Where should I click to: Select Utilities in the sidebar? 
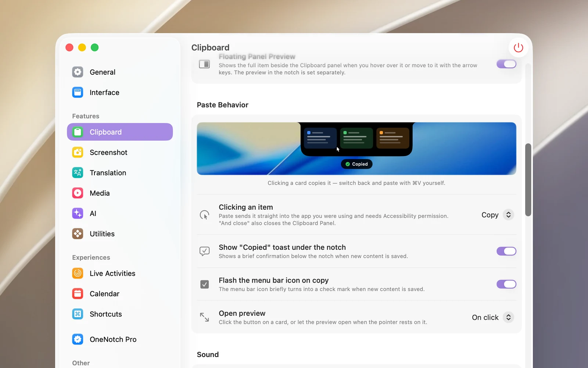coord(120,234)
